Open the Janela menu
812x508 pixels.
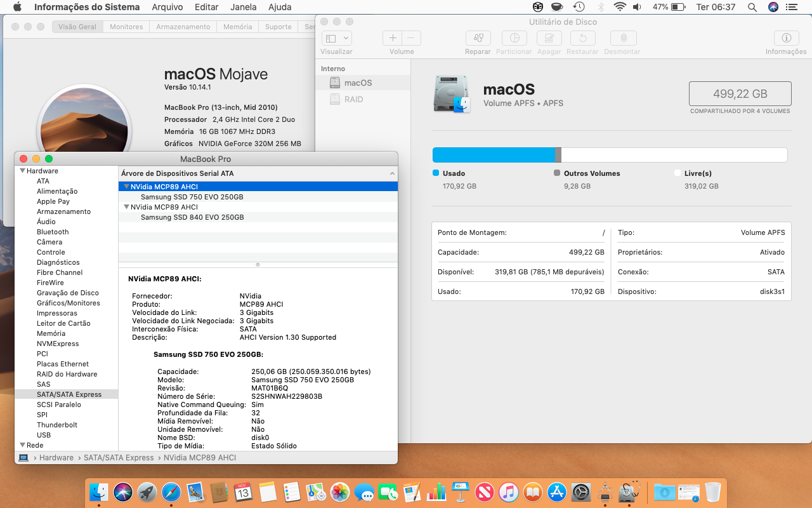[244, 7]
